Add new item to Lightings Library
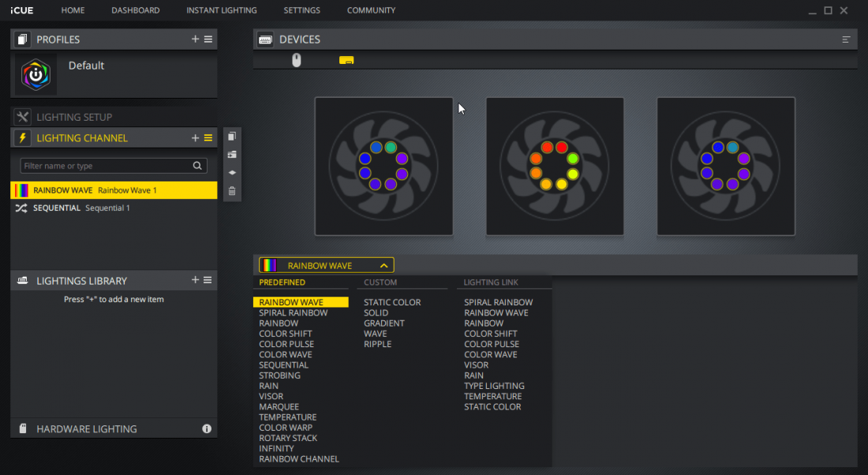Image resolution: width=868 pixels, height=475 pixels. coord(195,280)
